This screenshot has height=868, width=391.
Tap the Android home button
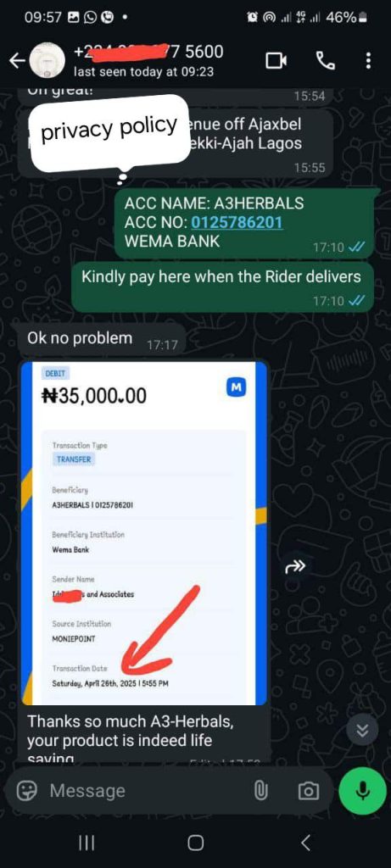coord(195,843)
